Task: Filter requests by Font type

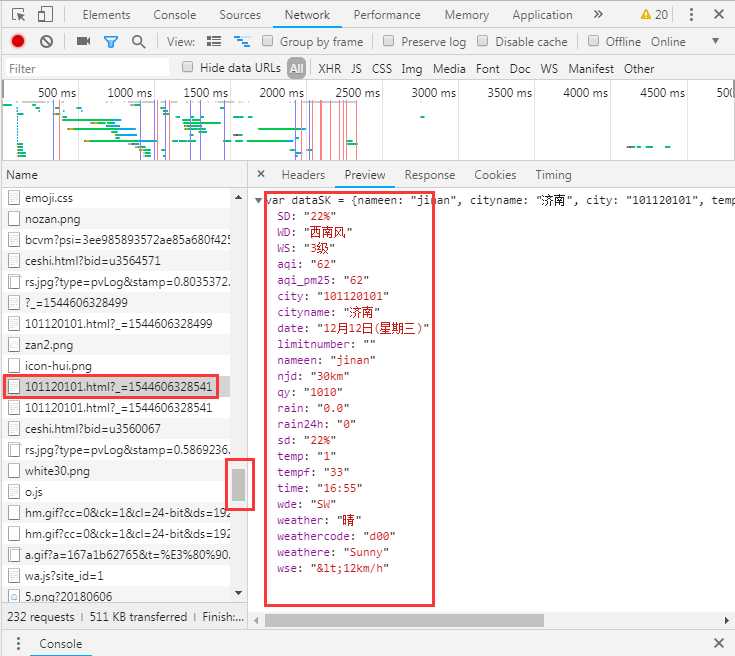Action: pos(488,69)
